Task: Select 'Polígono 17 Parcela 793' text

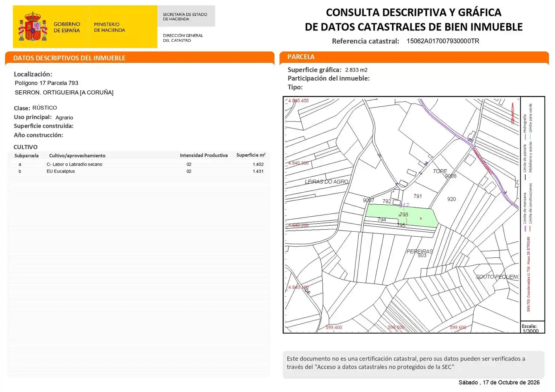Action: (46, 83)
